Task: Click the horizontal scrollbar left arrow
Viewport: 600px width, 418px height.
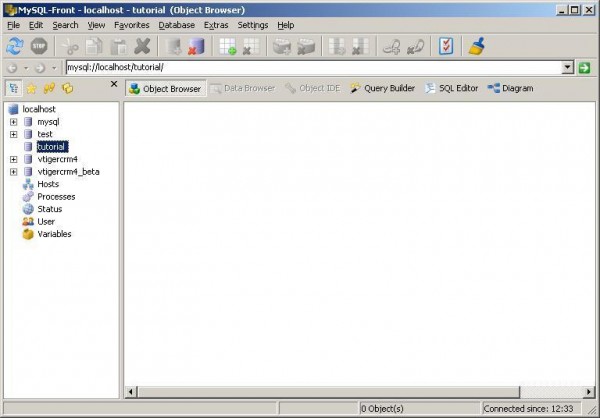Action: tap(131, 392)
